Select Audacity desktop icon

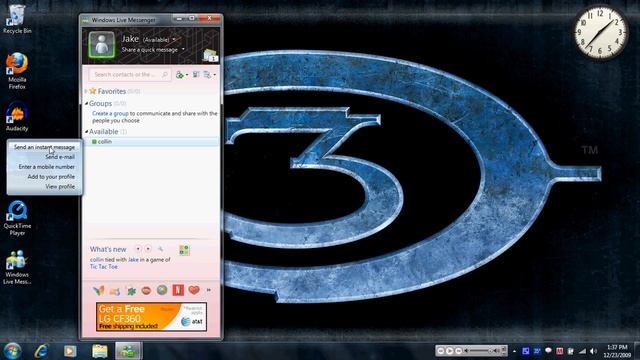coord(17,117)
